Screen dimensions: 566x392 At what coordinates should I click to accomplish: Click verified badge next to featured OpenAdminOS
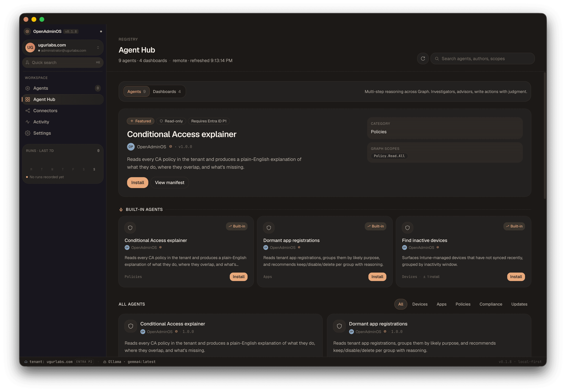click(170, 146)
